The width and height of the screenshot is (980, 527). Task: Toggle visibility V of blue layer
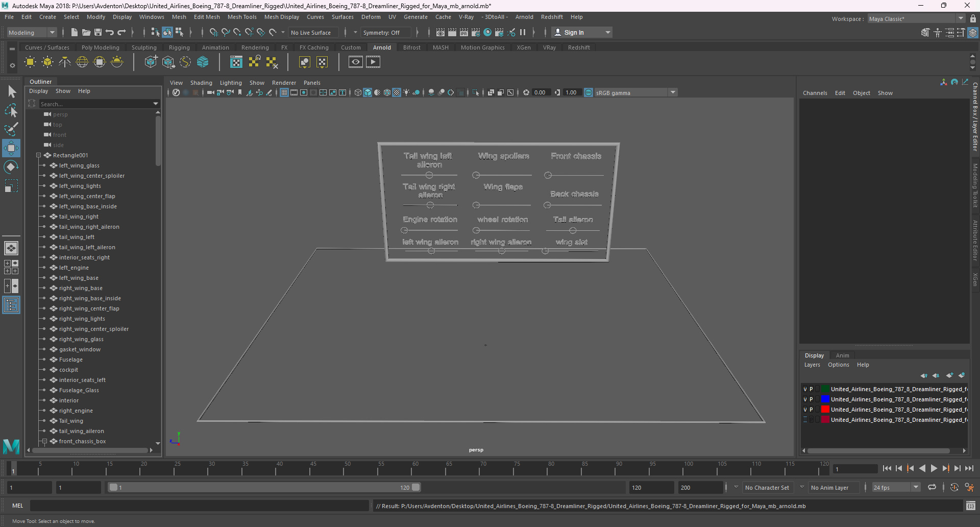pos(805,399)
